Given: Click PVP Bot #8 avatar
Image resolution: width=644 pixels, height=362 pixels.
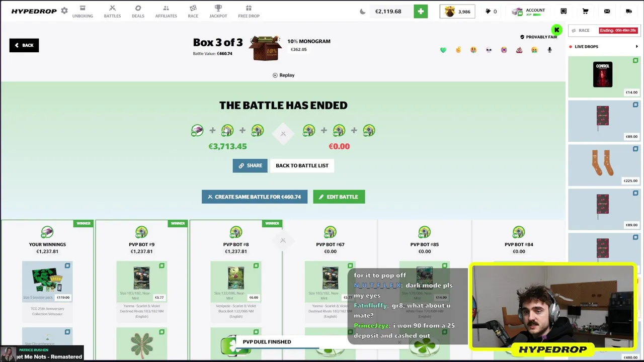Looking at the screenshot, I should pos(236,232).
